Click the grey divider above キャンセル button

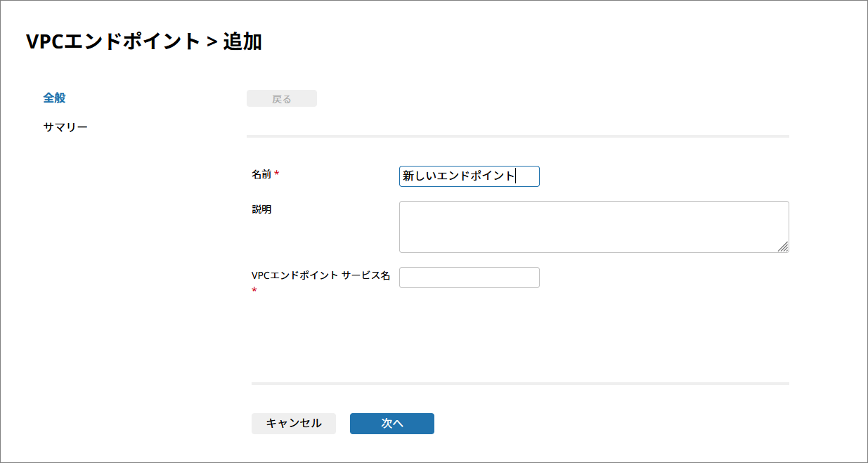[520, 384]
